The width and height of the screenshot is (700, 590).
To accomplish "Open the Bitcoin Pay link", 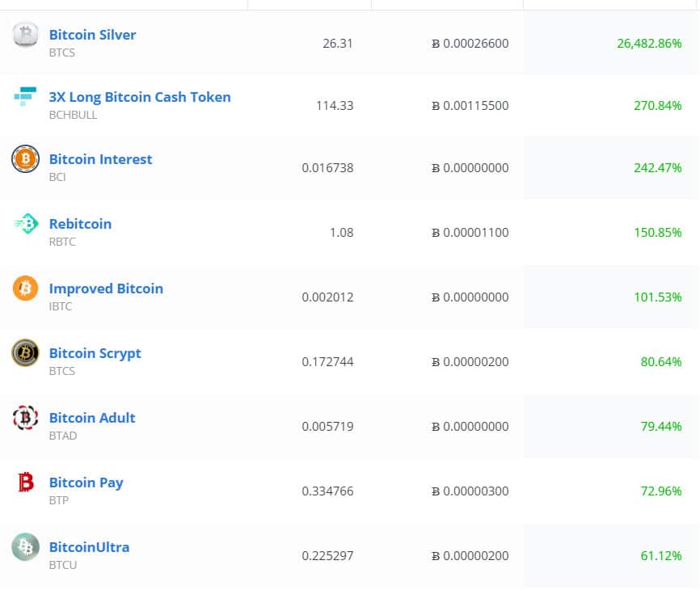I will [86, 483].
